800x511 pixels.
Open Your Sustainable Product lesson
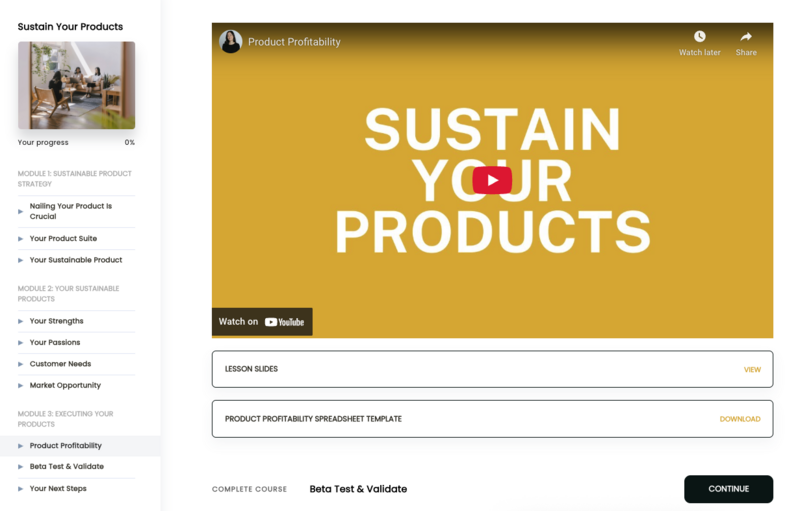point(77,260)
